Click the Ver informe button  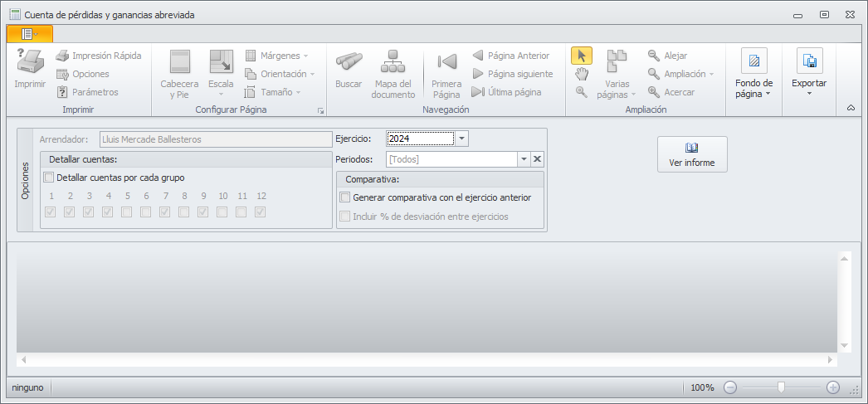coord(692,154)
